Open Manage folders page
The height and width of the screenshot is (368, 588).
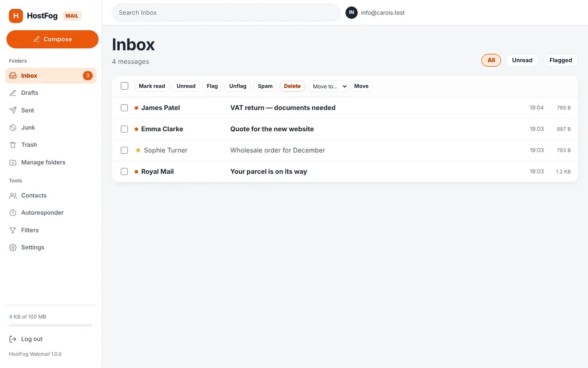click(x=51, y=162)
